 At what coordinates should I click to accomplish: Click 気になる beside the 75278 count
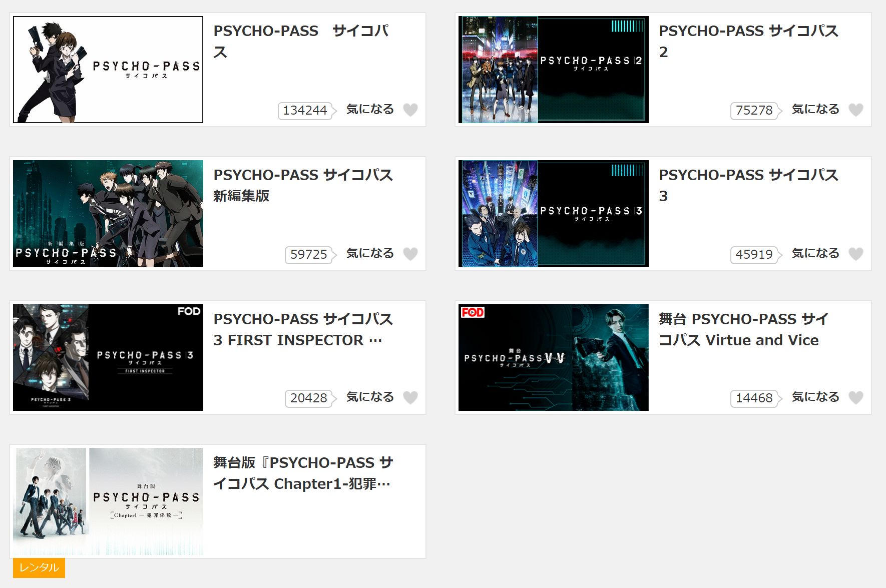815,109
